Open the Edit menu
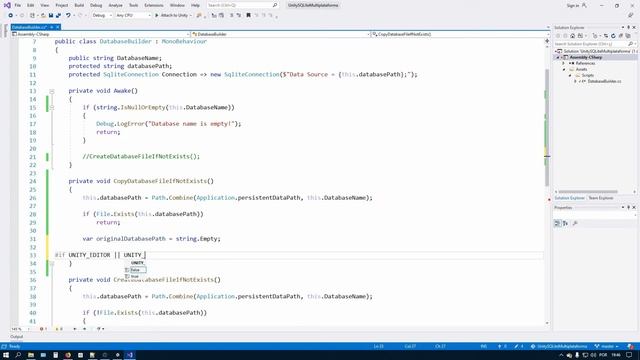Image resolution: width=640 pixels, height=360 pixels. pyautogui.click(x=31, y=5)
